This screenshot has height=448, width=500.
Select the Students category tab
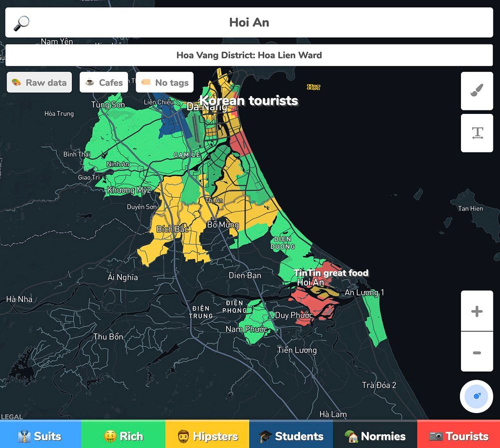tap(291, 436)
